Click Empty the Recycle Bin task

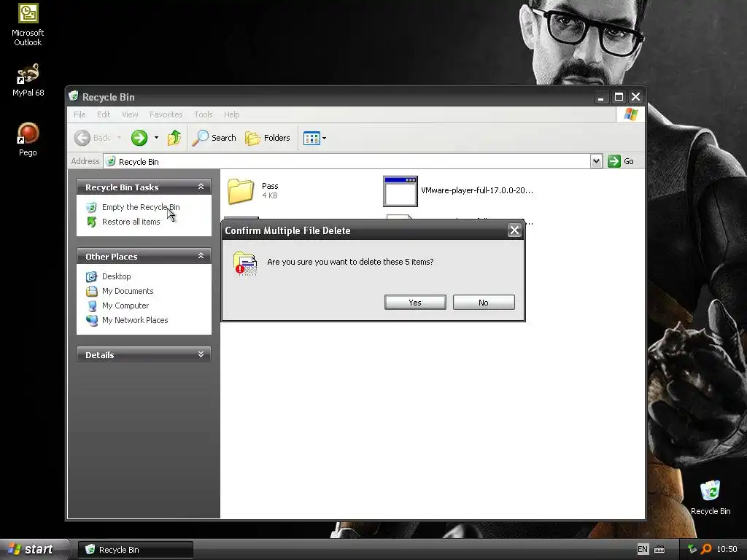[141, 207]
